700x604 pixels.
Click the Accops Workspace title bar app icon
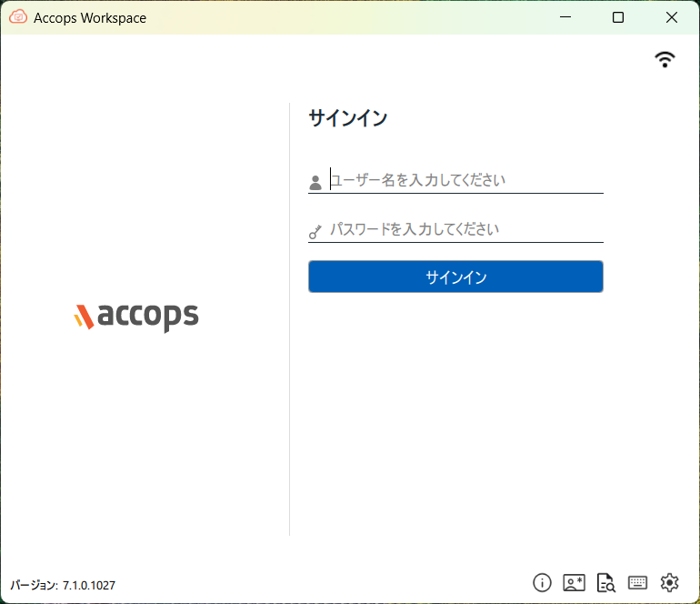coord(18,17)
